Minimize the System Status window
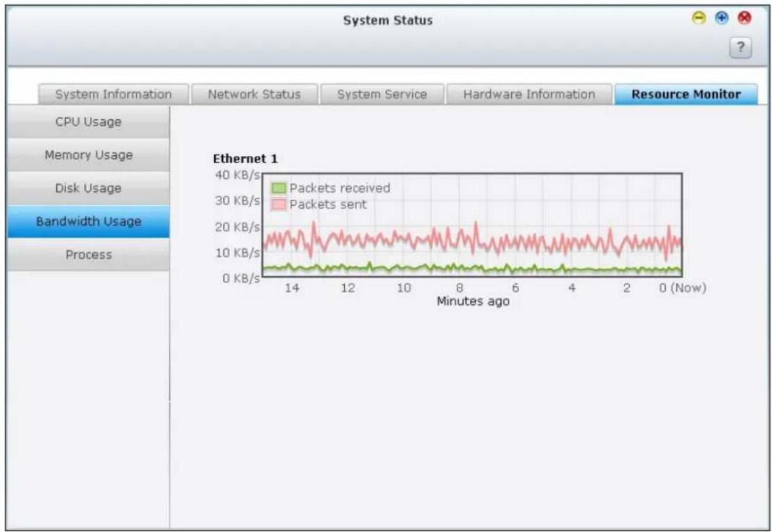The width and height of the screenshot is (772, 532). click(x=699, y=19)
